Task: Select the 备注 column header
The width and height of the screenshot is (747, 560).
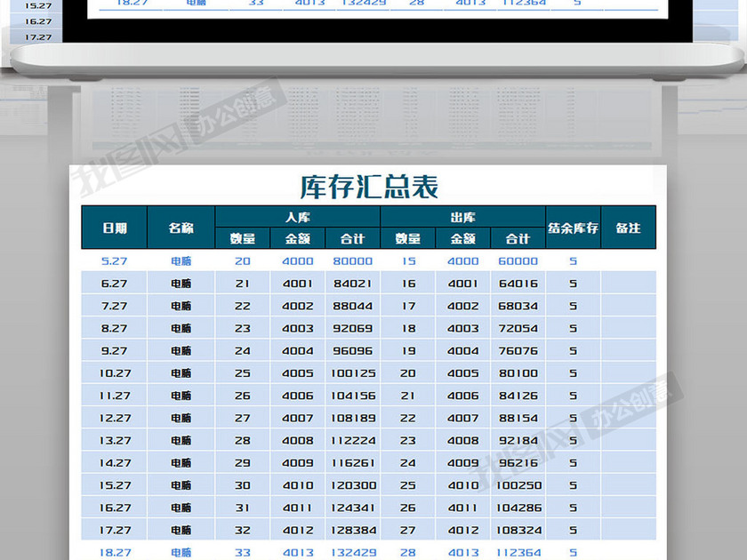Action: 628,228
